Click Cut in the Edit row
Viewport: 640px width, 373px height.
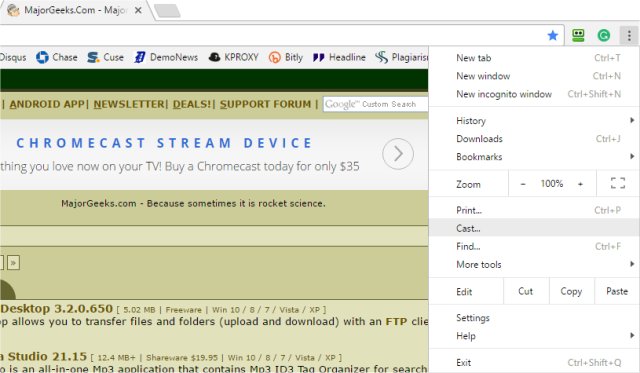(526, 291)
